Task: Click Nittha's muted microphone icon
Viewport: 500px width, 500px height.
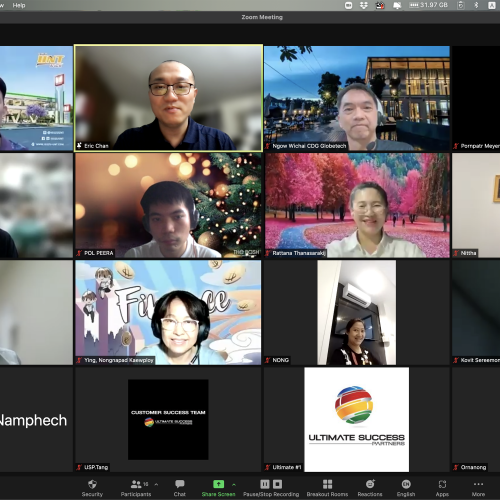Action: coord(456,253)
